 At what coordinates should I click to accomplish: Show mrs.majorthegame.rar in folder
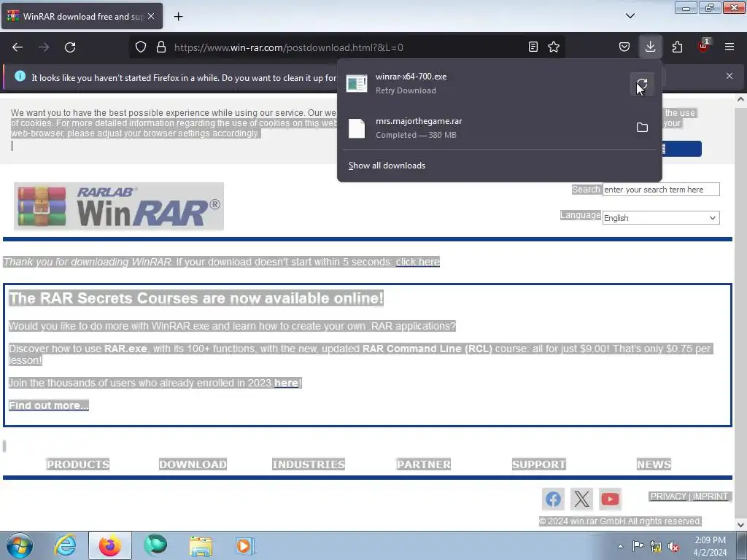pos(642,128)
